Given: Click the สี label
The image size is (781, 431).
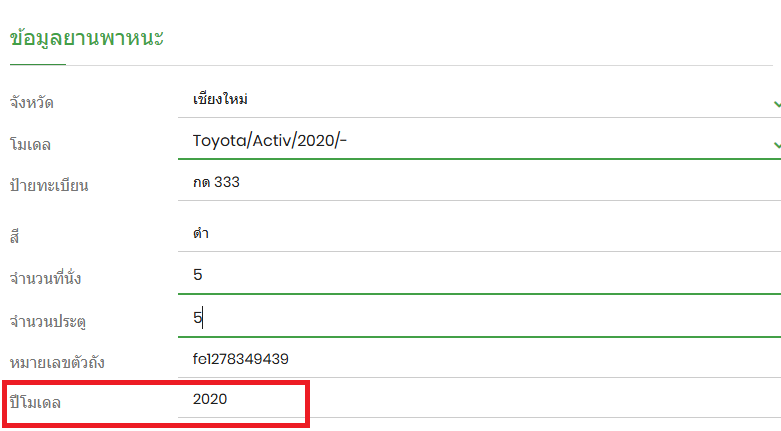Looking at the screenshot, I should click(15, 235).
